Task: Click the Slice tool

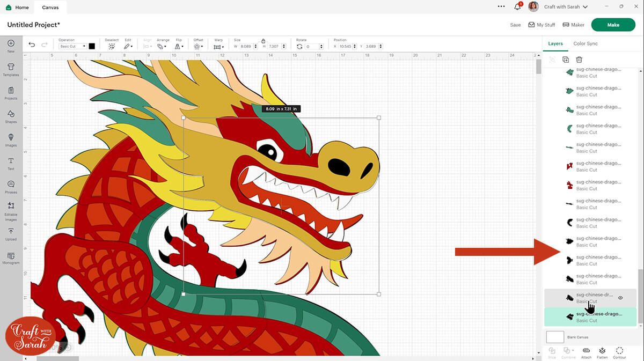Action: click(552, 352)
